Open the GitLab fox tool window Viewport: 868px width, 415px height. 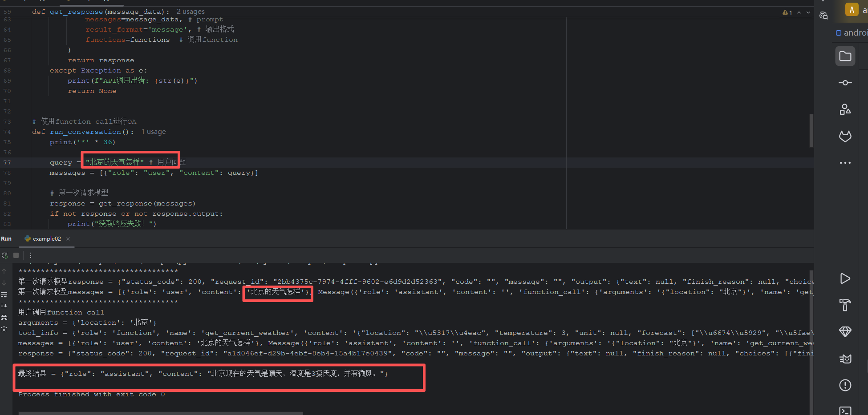845,136
